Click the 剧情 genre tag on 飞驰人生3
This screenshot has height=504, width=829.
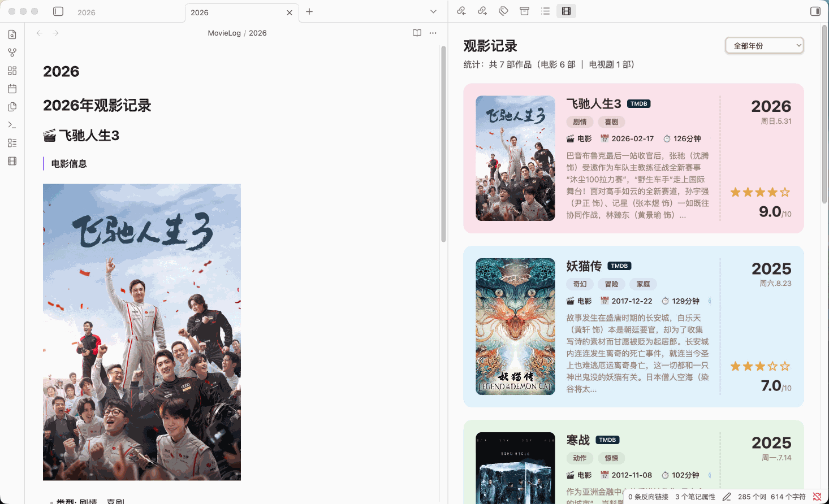pos(580,121)
